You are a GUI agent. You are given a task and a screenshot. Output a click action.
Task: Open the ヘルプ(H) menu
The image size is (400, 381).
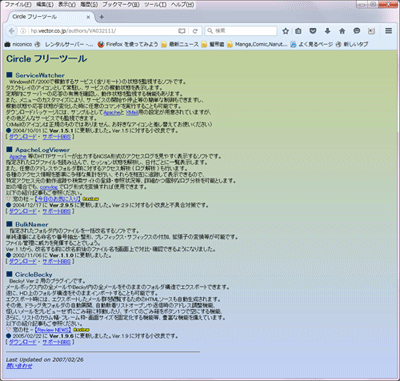point(182,5)
